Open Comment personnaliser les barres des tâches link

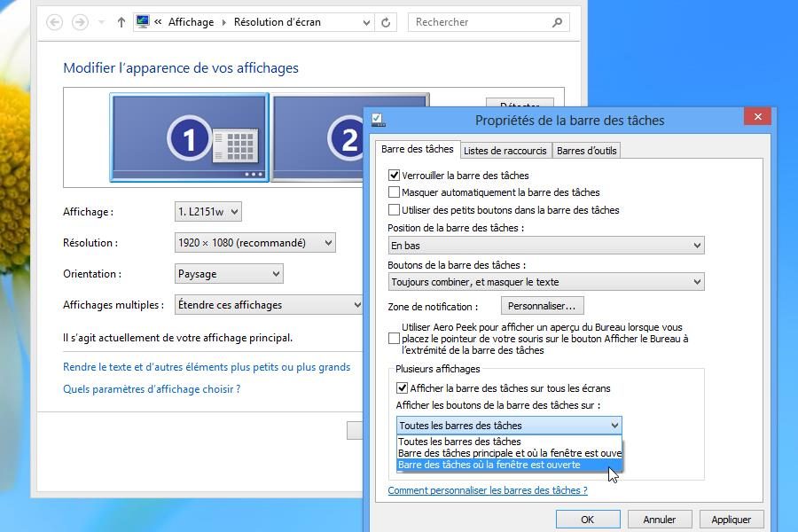point(487,490)
